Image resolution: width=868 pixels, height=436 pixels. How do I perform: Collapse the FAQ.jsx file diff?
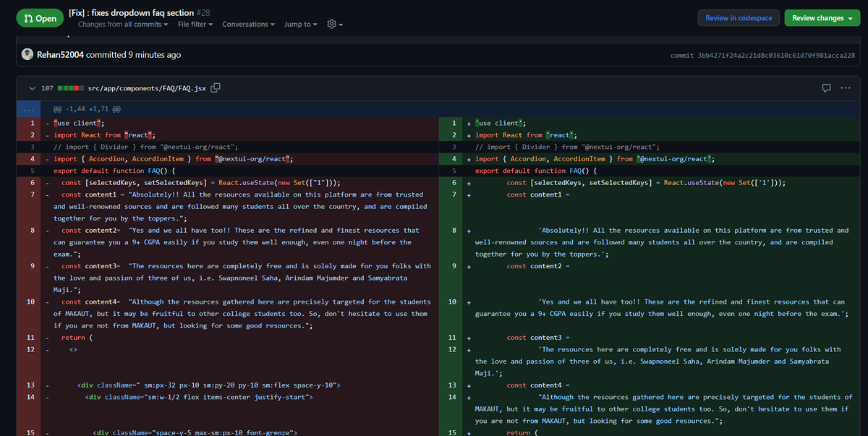point(32,88)
